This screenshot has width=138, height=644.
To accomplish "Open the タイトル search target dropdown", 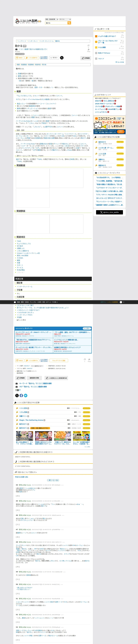I will tap(65, 19).
